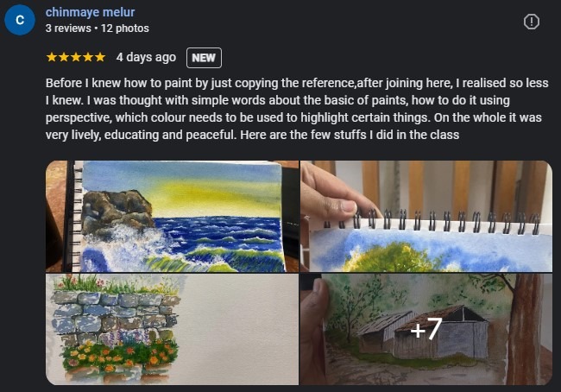561x392 pixels.
Task: Click the first gold rating star
Action: [52, 58]
